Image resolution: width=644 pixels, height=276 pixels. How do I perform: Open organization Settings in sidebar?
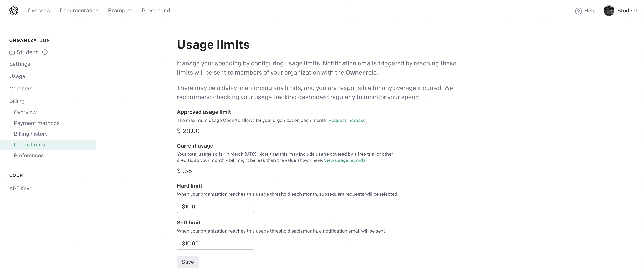click(20, 64)
